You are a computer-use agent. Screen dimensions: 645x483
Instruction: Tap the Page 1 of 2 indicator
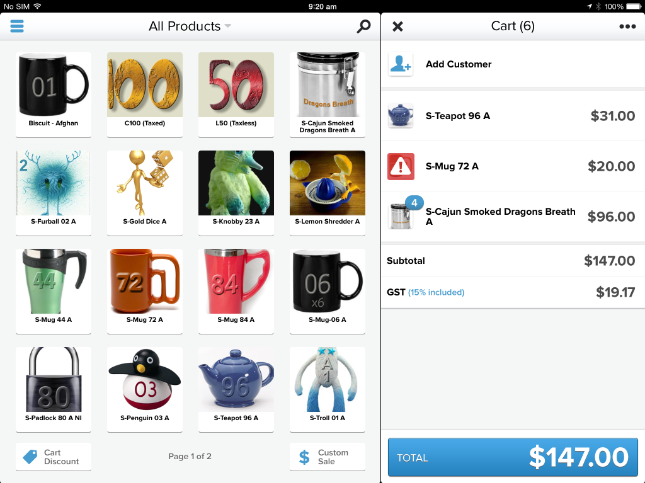coord(190,456)
